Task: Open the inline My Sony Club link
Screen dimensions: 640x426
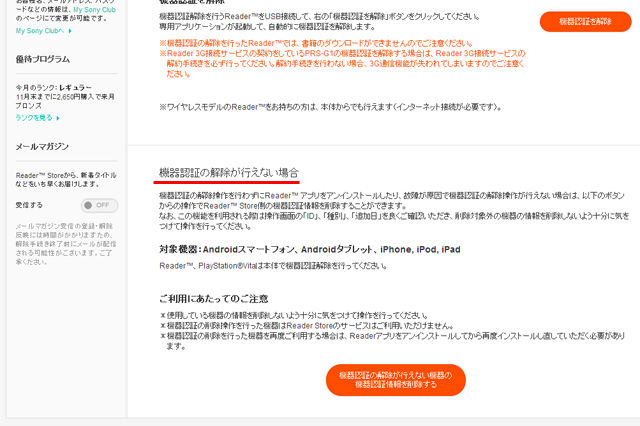Action: 94,9
